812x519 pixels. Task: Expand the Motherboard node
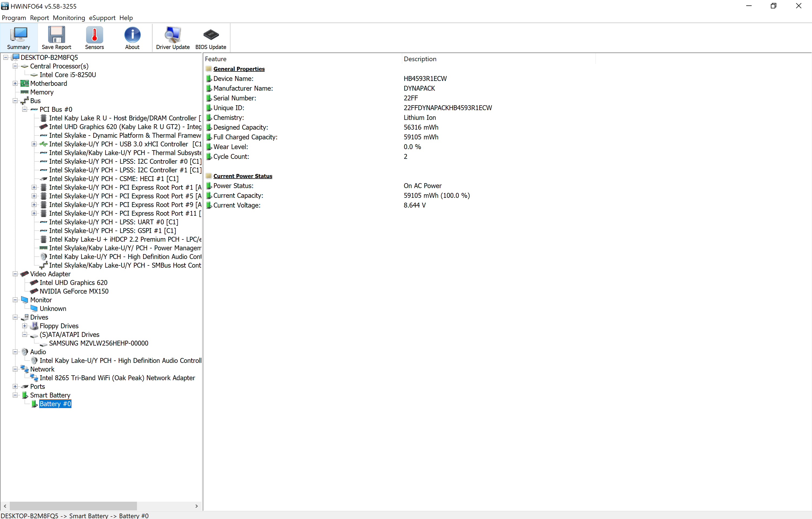tap(15, 83)
